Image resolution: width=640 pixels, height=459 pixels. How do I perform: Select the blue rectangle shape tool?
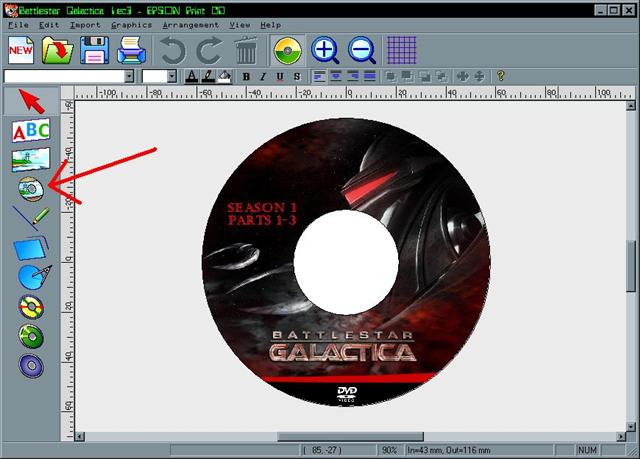pyautogui.click(x=31, y=248)
